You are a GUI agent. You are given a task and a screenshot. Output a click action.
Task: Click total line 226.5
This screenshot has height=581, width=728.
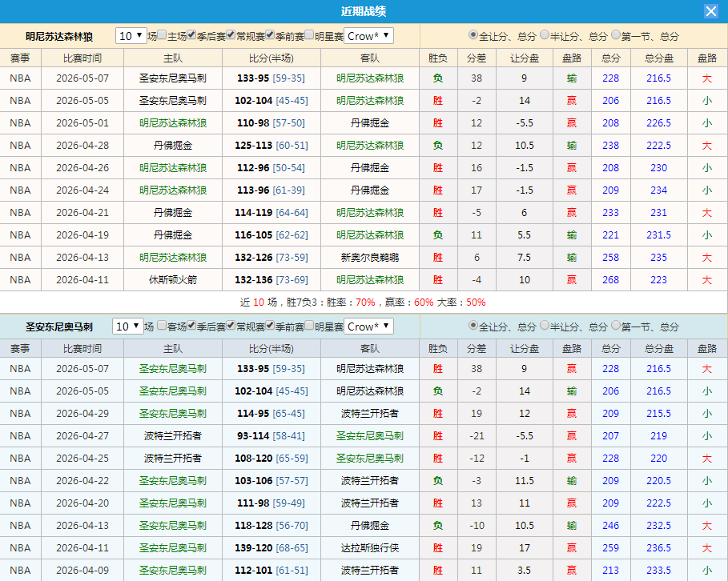(x=658, y=123)
